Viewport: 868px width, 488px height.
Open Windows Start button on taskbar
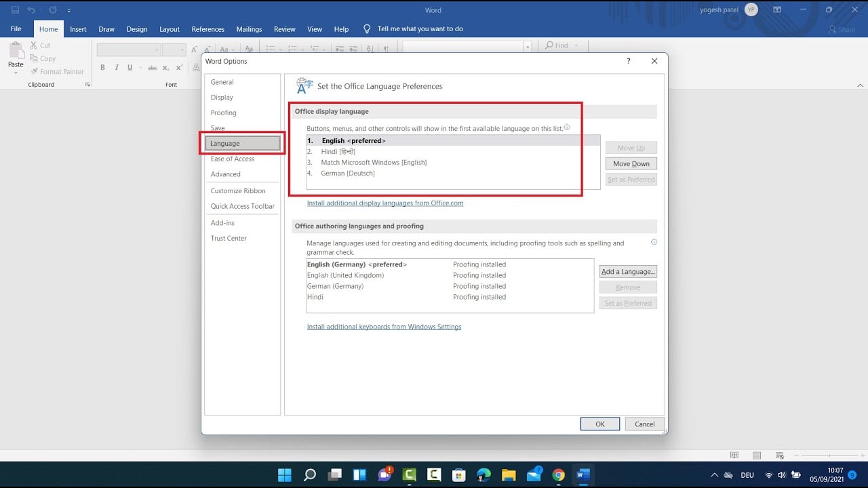pyautogui.click(x=285, y=474)
